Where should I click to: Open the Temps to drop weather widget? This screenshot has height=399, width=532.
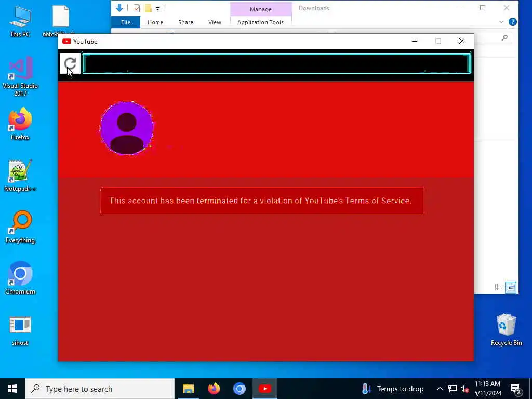393,389
